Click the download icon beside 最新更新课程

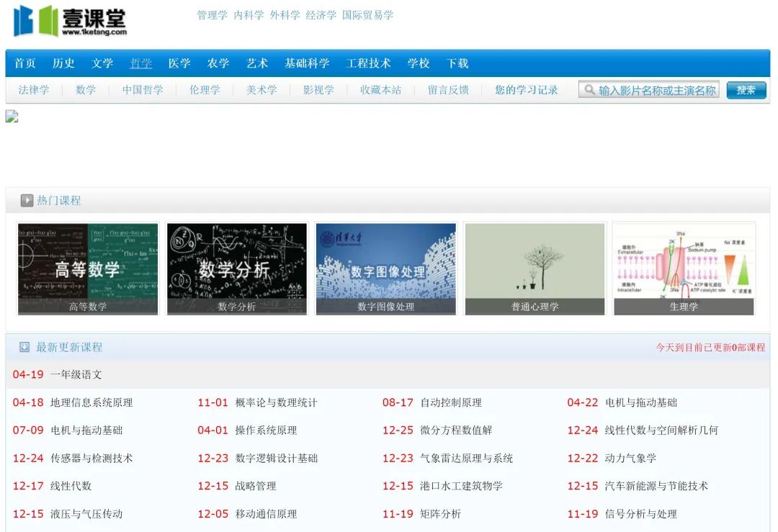24,347
